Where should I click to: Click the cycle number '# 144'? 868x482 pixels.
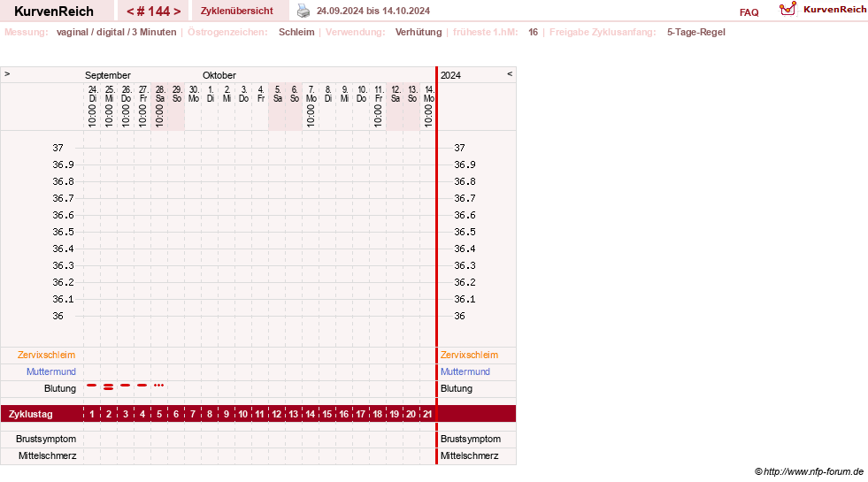pyautogui.click(x=153, y=11)
